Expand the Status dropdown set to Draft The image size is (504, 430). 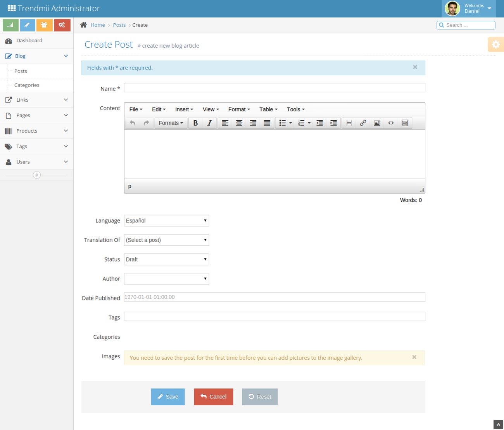[166, 259]
